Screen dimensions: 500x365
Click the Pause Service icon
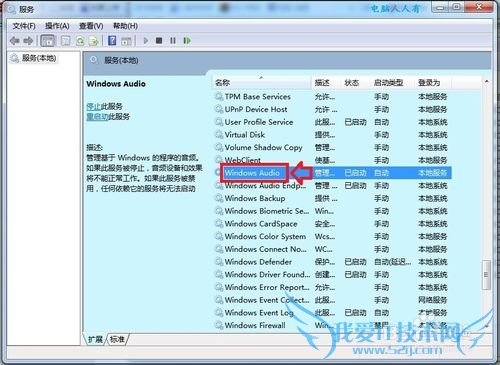[x=173, y=41]
